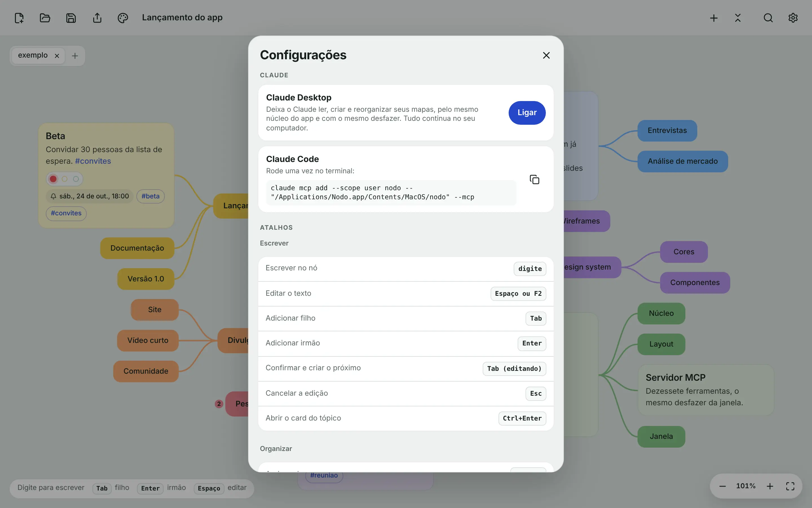Select the Vídeo curto node
The width and height of the screenshot is (812, 508).
[x=148, y=340]
